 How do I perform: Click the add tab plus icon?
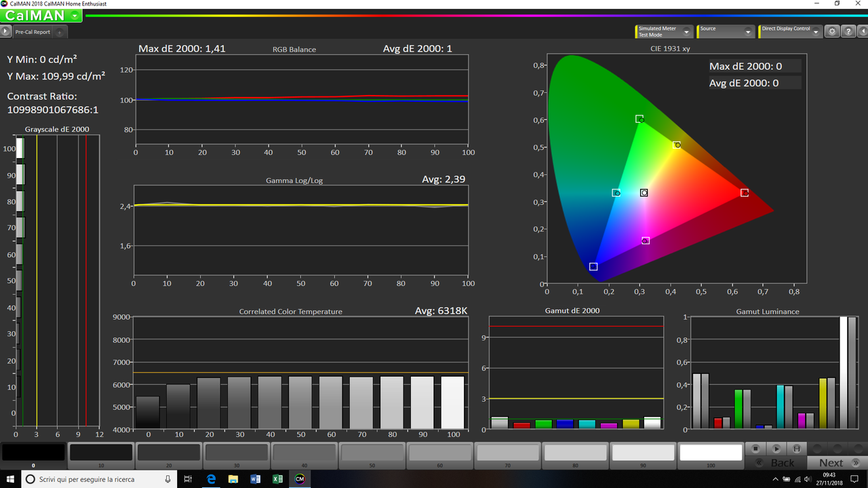(x=60, y=32)
